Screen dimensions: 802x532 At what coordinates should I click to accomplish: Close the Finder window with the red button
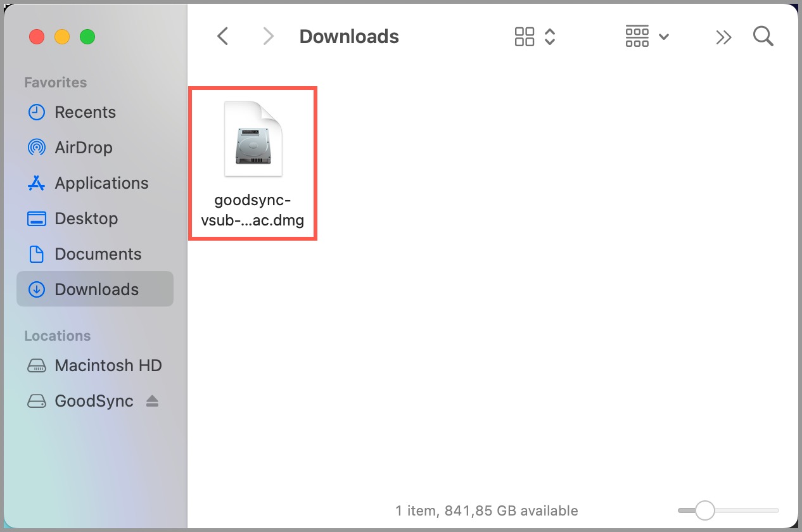pyautogui.click(x=37, y=37)
